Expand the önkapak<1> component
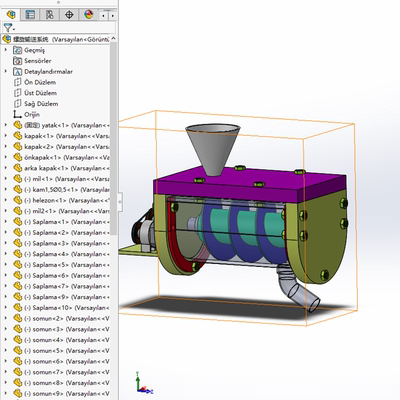The width and height of the screenshot is (400, 400). [x=5, y=157]
